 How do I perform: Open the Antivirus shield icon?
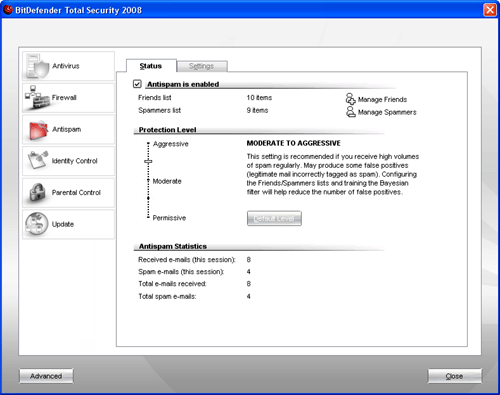click(37, 66)
